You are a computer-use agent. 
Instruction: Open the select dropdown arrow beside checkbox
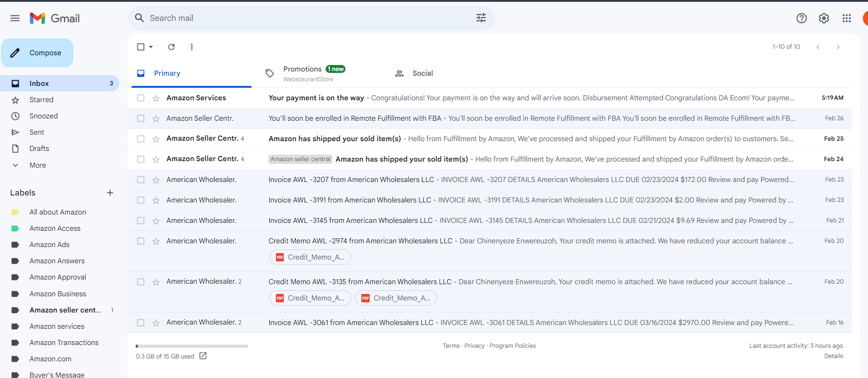pyautogui.click(x=151, y=47)
